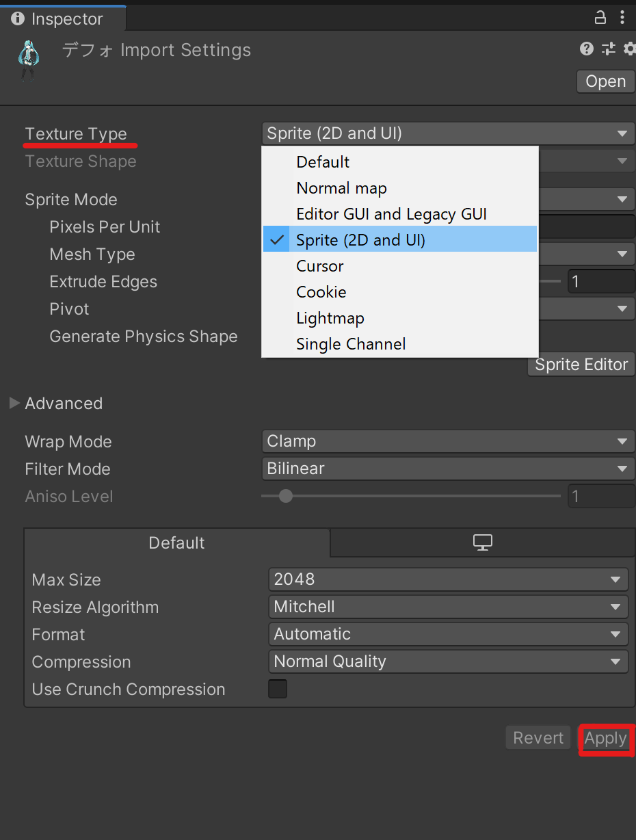Open the Inspector three-dot options menu

(x=622, y=18)
